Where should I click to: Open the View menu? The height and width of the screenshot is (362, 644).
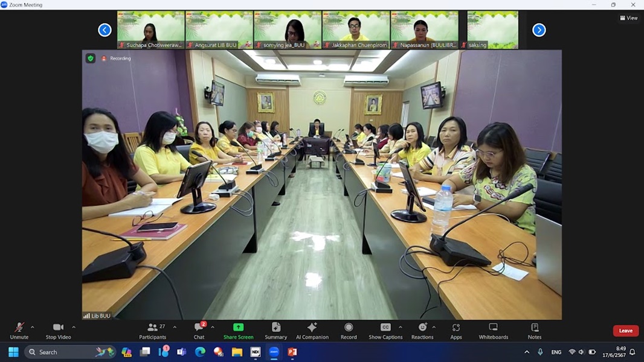[629, 18]
